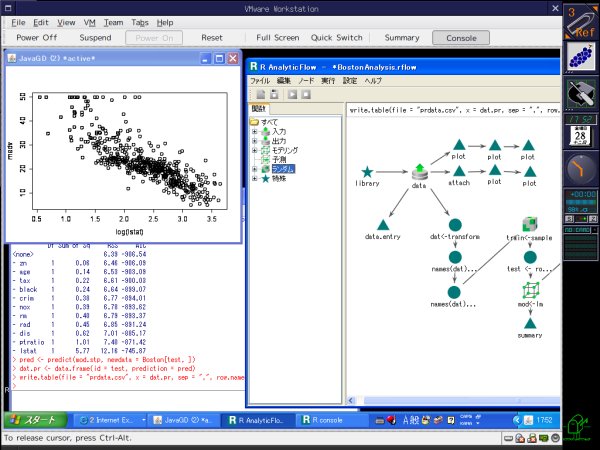The width and height of the screenshot is (600, 450).
Task: Open the VMware Team menu
Action: click(x=114, y=23)
